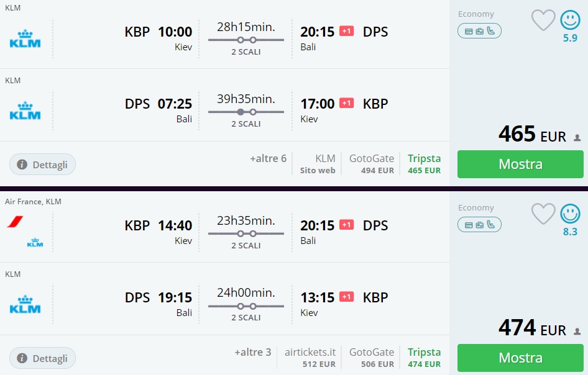
Task: Click the KLM logo on the Bali return leg
Action: [x=25, y=111]
